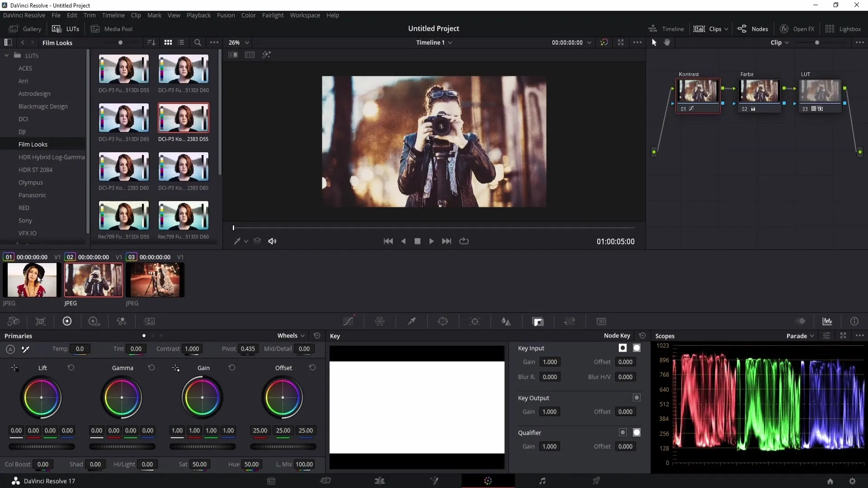Open LUT browser search

(198, 42)
